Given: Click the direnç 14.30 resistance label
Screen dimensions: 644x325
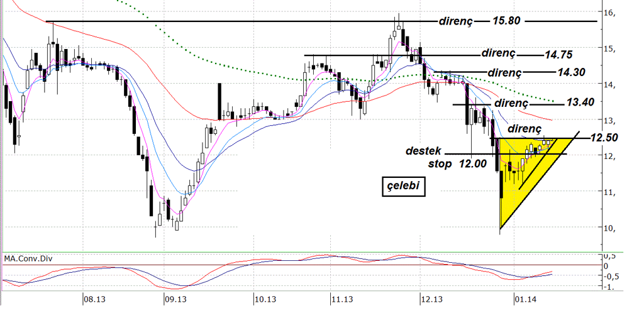Looking at the screenshot, I should coord(536,72).
